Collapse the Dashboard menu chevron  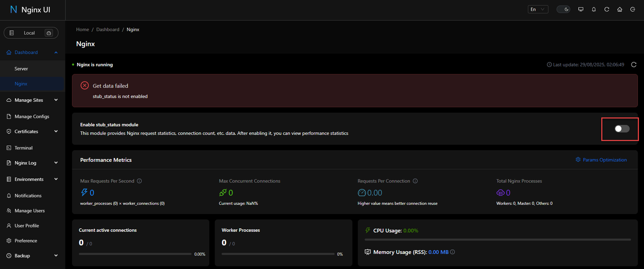point(56,52)
